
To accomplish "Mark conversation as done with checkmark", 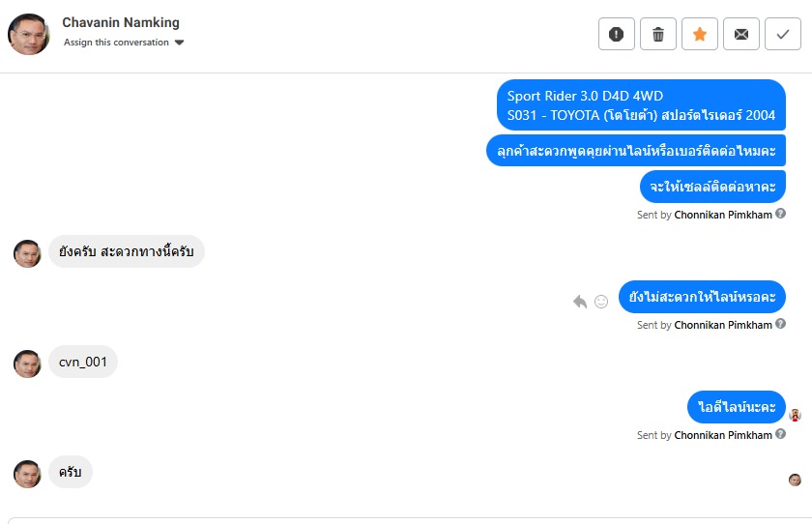I will click(783, 34).
